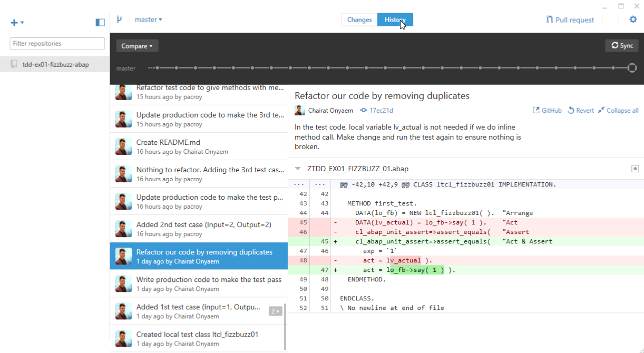Click the modified file status icon
The height and width of the screenshot is (353, 644).
click(x=635, y=169)
